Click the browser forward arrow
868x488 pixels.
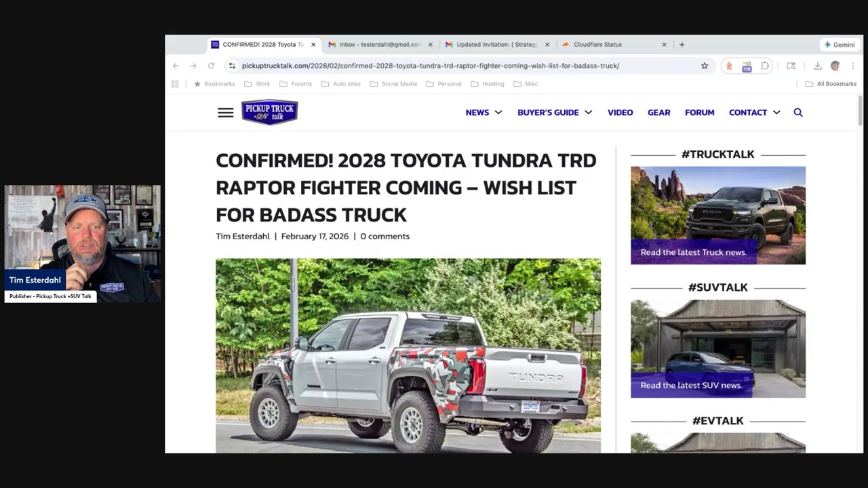tap(193, 66)
